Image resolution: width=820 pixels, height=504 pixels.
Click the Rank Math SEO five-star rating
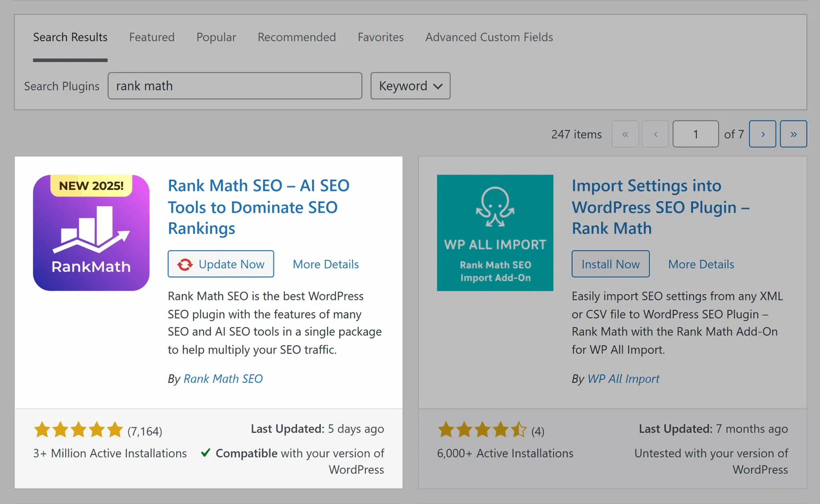[x=78, y=430]
